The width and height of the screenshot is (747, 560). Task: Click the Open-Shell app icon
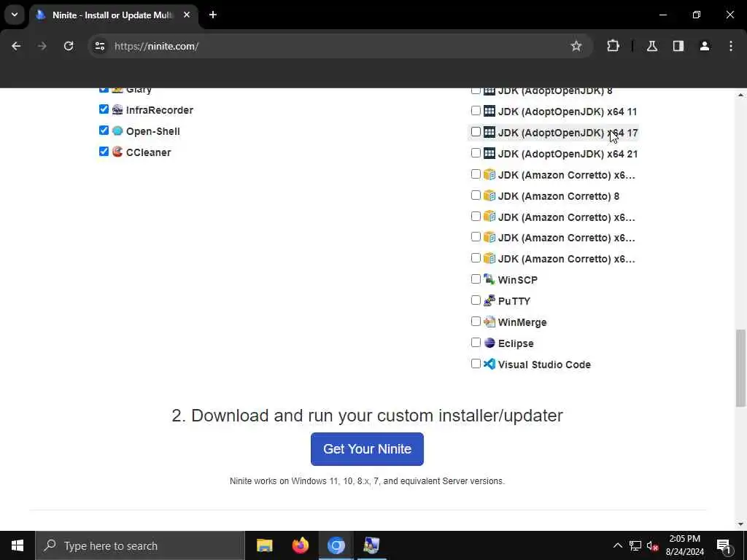[117, 131]
